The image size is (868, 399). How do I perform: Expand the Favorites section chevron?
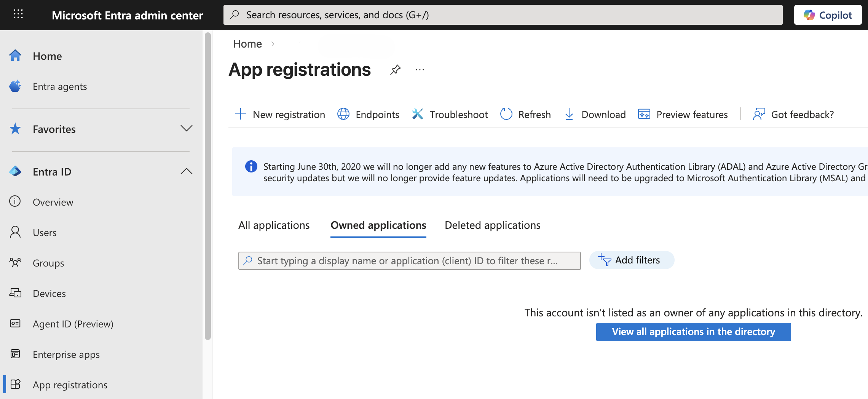coord(187,129)
